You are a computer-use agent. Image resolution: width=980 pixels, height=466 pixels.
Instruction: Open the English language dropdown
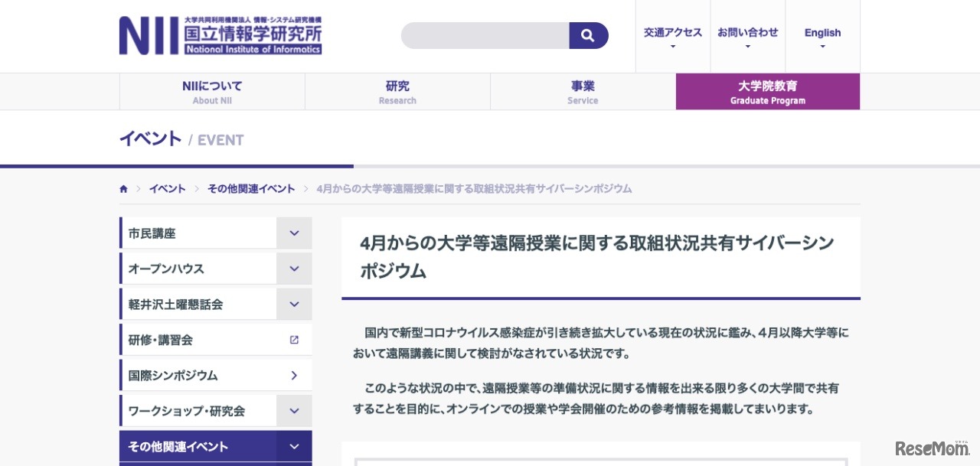click(x=822, y=36)
